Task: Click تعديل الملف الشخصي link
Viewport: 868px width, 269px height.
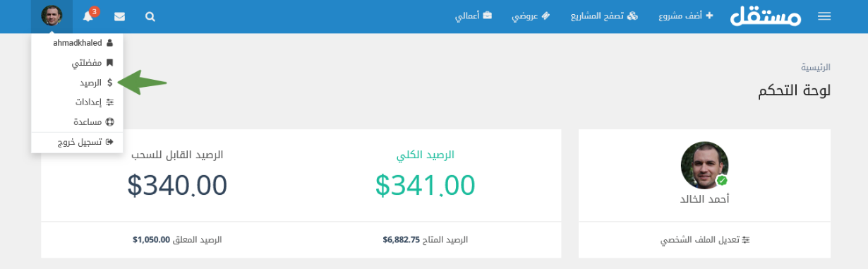Action: (x=705, y=240)
